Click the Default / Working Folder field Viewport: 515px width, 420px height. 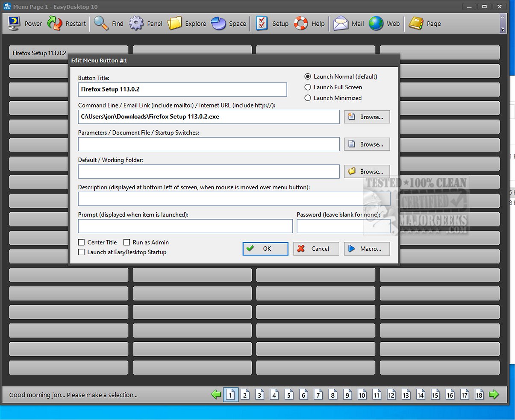tap(209, 171)
